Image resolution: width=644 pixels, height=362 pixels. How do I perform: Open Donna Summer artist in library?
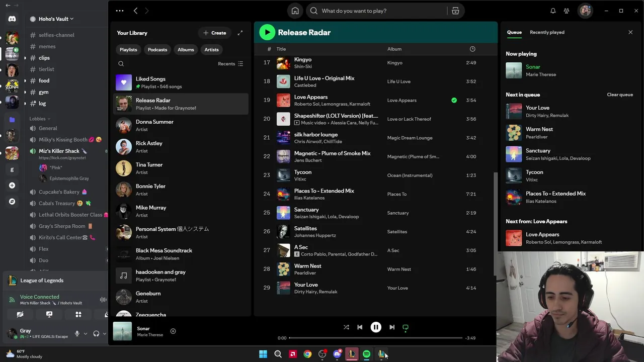[x=181, y=125]
